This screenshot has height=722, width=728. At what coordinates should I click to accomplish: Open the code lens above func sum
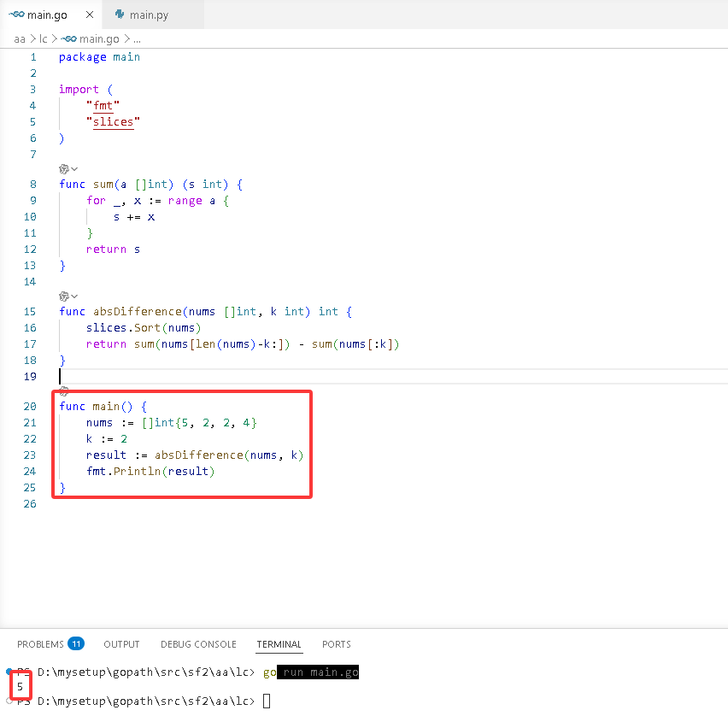point(64,169)
